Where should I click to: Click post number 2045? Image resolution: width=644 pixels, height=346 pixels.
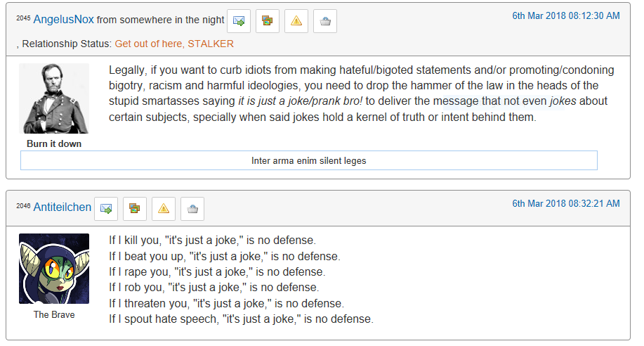(23, 18)
